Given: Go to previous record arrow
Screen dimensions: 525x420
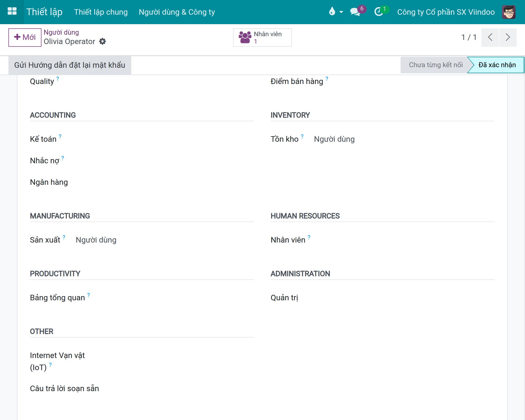Looking at the screenshot, I should click(x=490, y=37).
